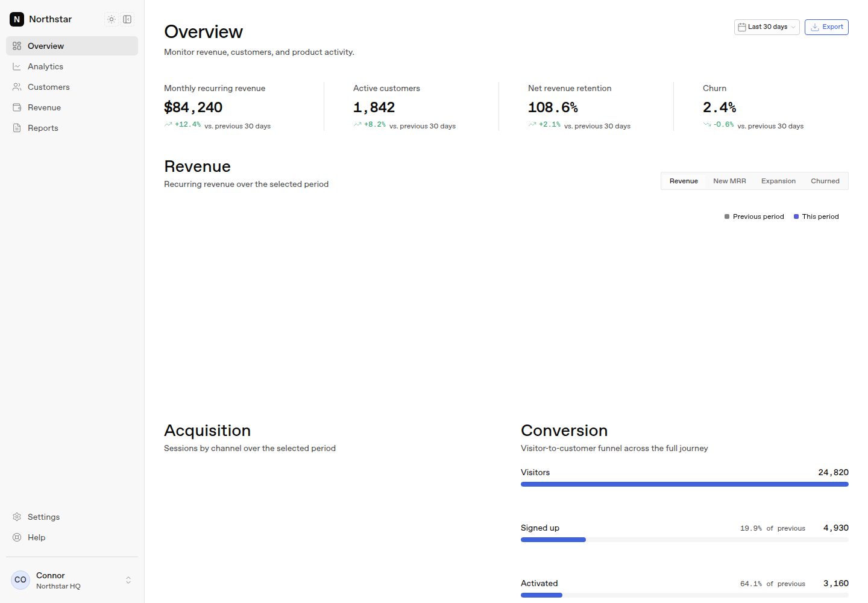Click the Net revenue retention label
This screenshot has width=868, height=603.
(570, 88)
